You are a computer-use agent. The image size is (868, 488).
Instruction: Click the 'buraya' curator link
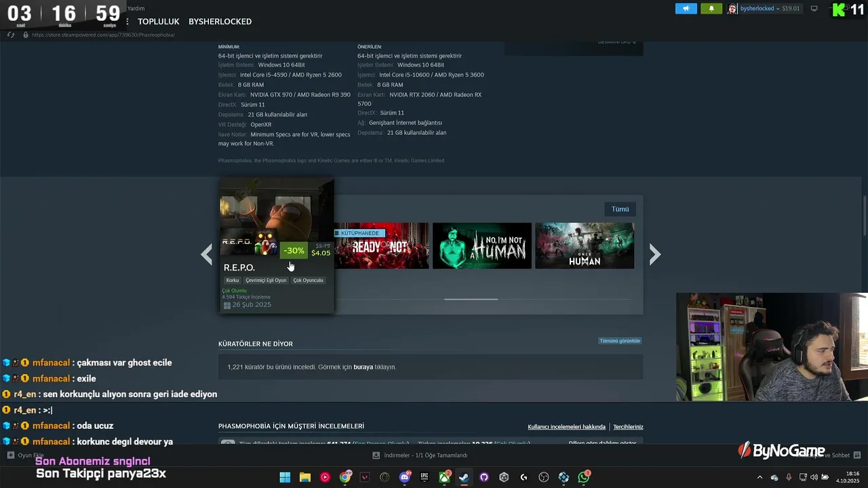[x=363, y=367]
